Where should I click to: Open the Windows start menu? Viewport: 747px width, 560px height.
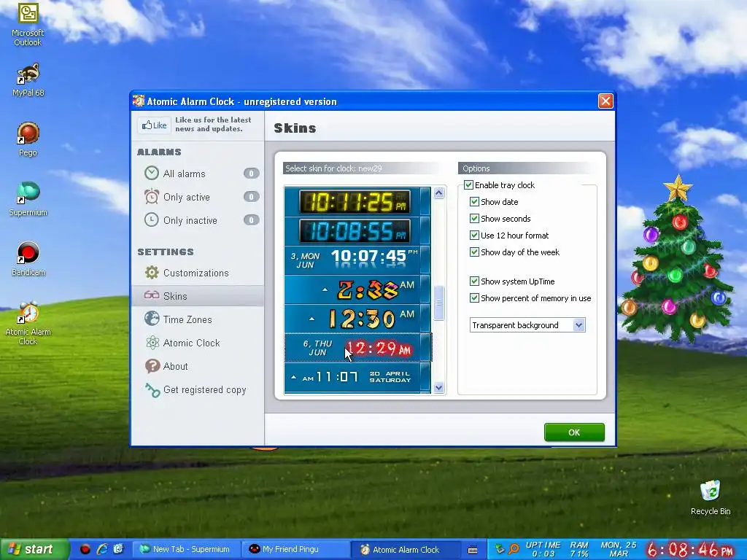pyautogui.click(x=34, y=550)
